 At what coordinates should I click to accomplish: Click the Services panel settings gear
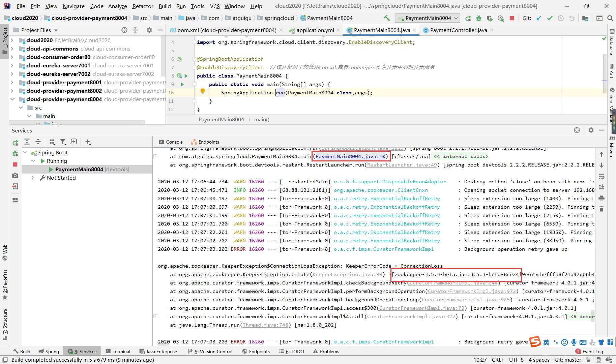coord(591,130)
